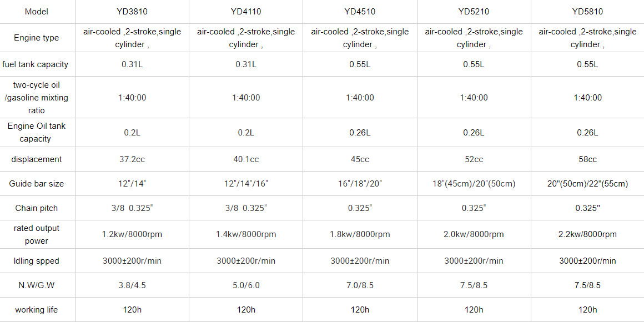Select the rated output power label
The image size is (644, 322).
[37, 234]
